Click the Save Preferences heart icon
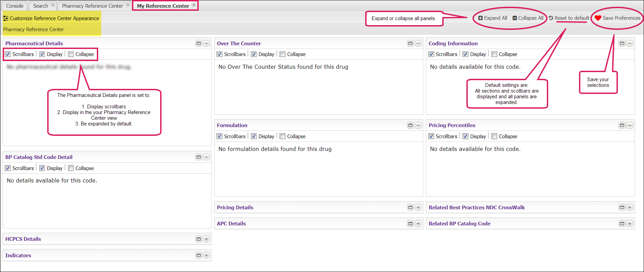 tap(598, 18)
